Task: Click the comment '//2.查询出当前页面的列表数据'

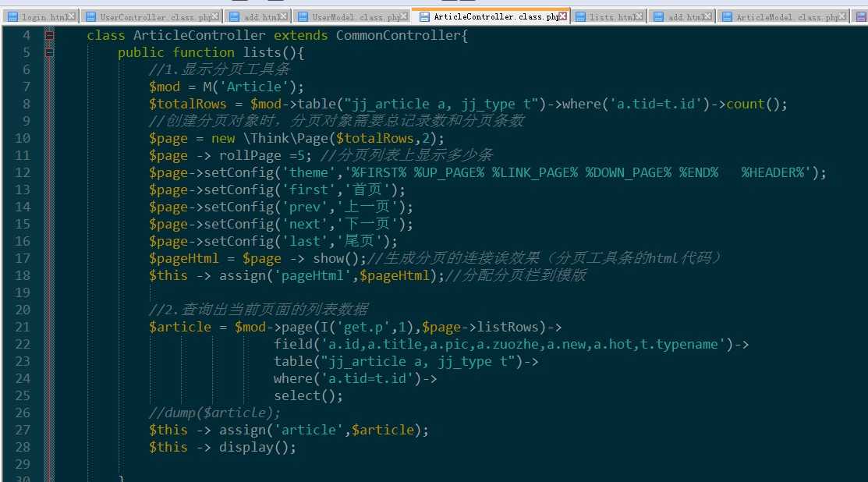Action: (x=258, y=310)
